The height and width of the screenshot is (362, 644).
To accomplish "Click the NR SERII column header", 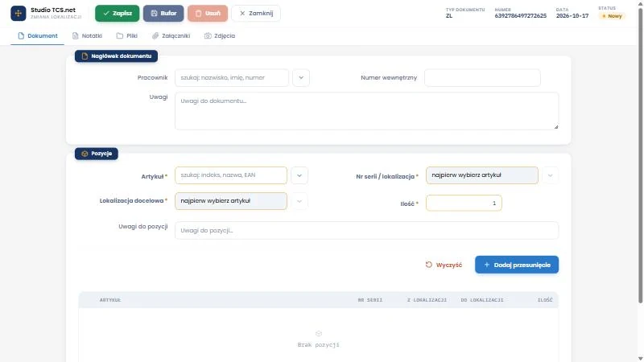I will point(370,300).
